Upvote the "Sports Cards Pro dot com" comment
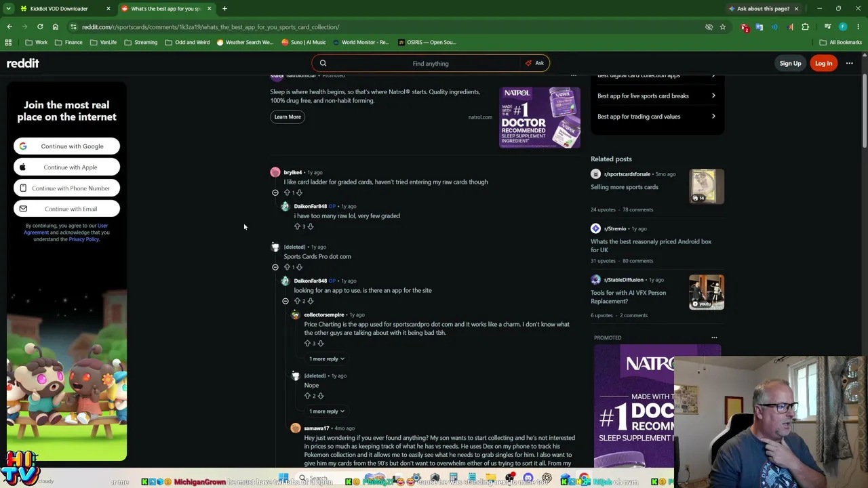 coord(287,267)
